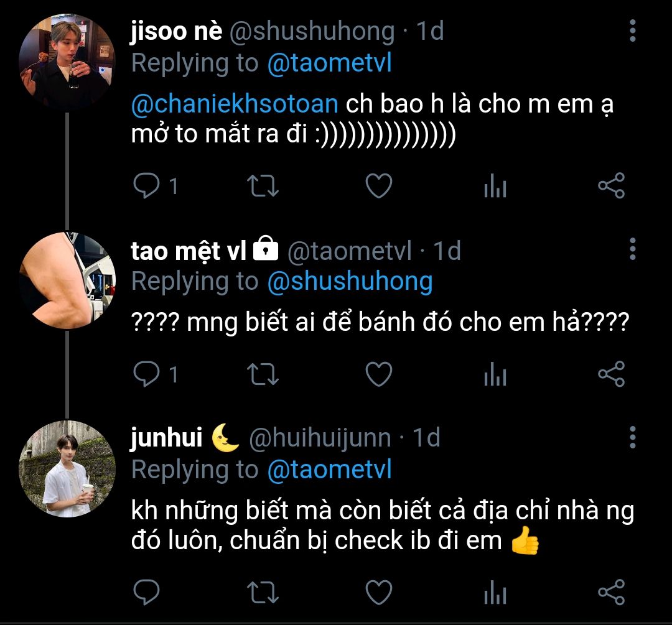The width and height of the screenshot is (672, 625).
Task: Share jisoo nè's tweet
Action: click(x=611, y=186)
